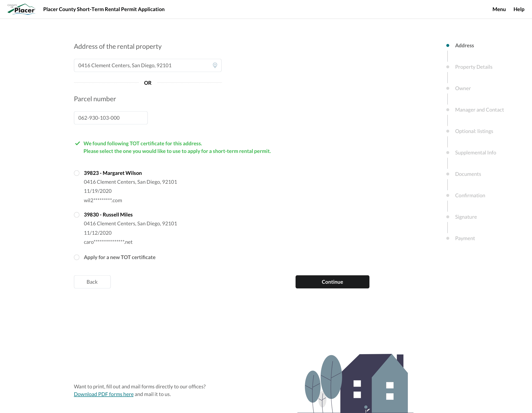Click the Back button
This screenshot has width=532, height=413.
pyautogui.click(x=92, y=282)
